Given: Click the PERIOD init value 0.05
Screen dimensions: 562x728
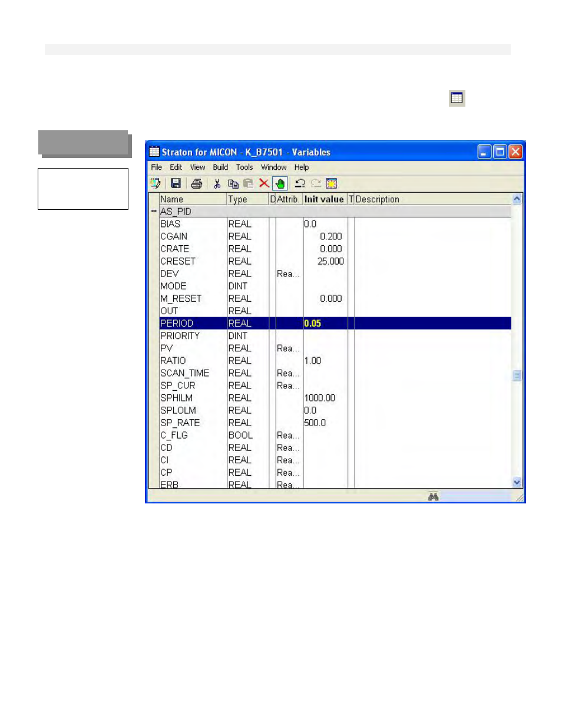Looking at the screenshot, I should 313,323.
